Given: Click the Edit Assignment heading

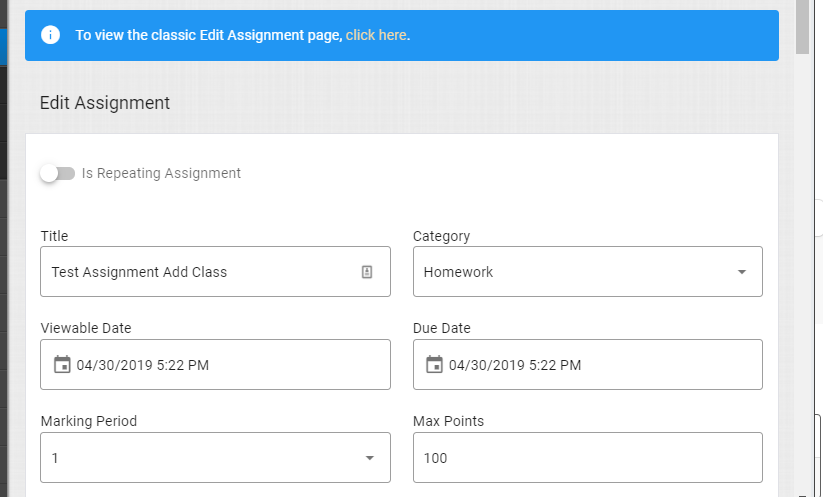Looking at the screenshot, I should click(x=105, y=103).
